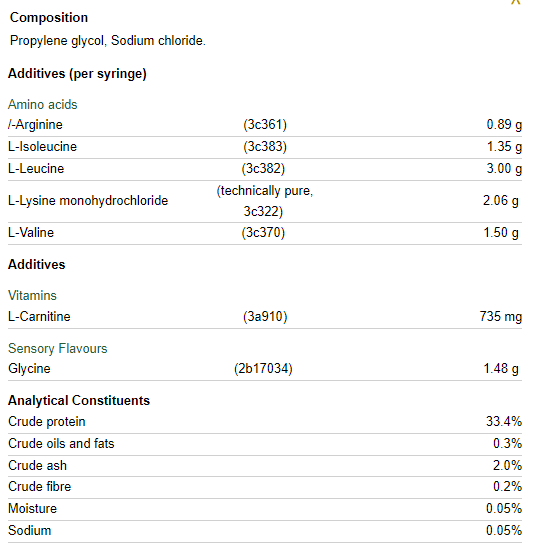Click the Composition heading
The width and height of the screenshot is (538, 555).
coord(49,18)
